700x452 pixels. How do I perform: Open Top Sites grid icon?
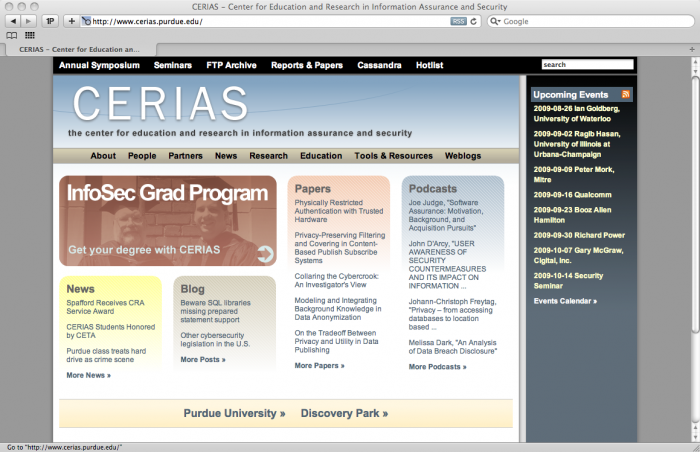pos(30,35)
